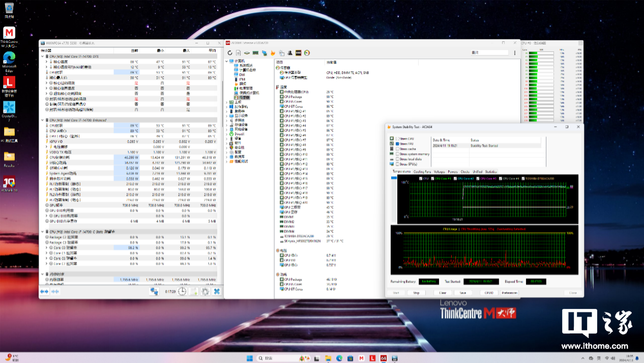Open the AIDA64 report icon in toolbar

coord(238,53)
